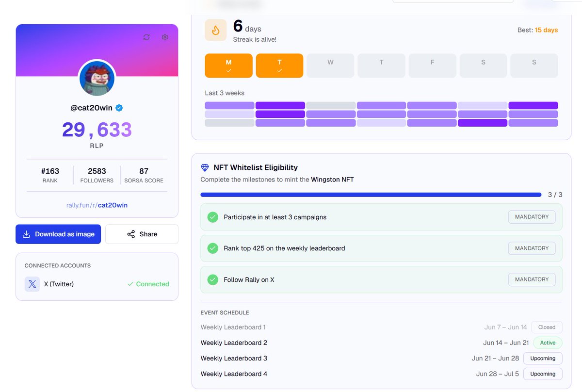Click Upcoming status for Weekly Leaderboard 4
582x392 pixels.
pyautogui.click(x=543, y=374)
